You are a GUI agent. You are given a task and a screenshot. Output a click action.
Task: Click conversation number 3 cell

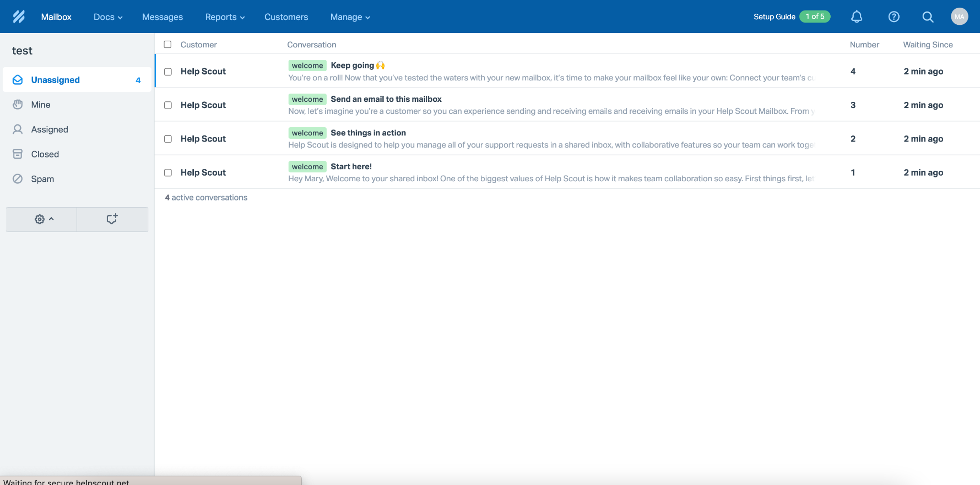tap(853, 105)
